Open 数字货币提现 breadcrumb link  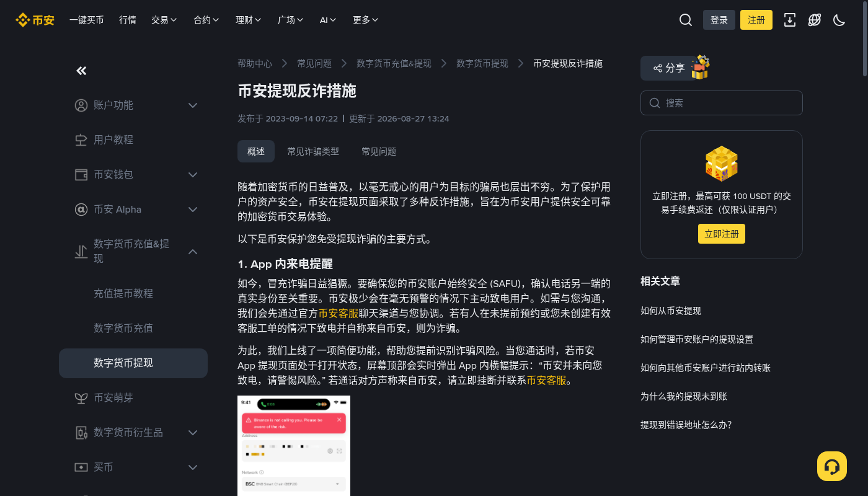tap(482, 63)
